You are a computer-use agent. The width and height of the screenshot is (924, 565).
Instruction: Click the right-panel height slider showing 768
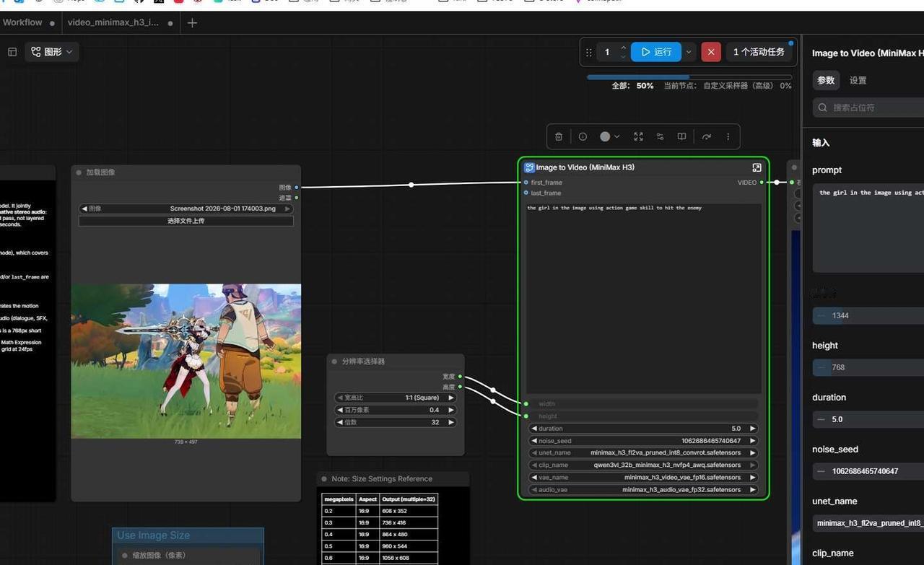click(x=868, y=367)
